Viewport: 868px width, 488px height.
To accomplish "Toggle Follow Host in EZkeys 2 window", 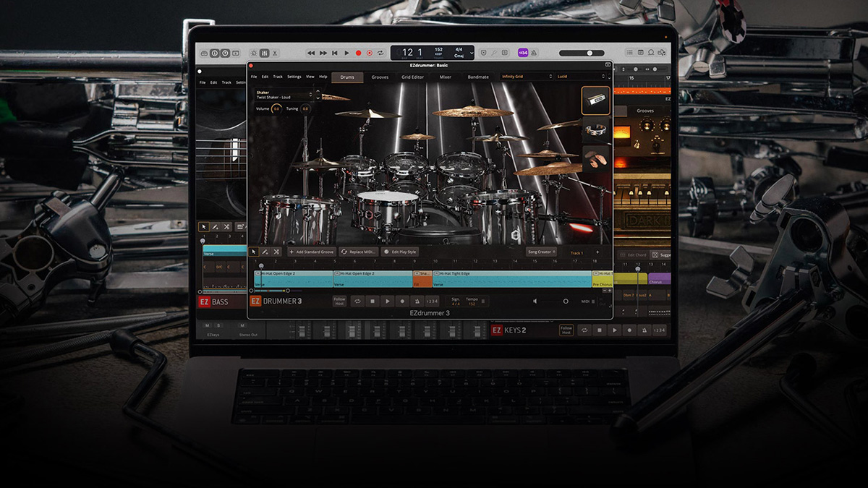I will tap(566, 330).
